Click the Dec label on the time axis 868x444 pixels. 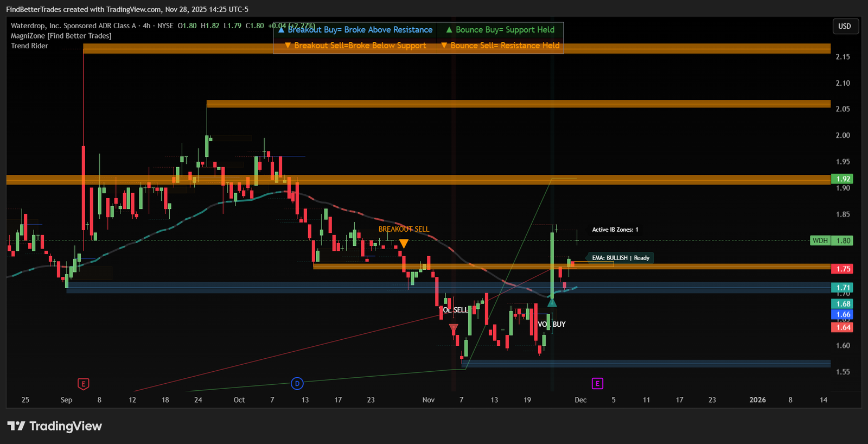click(x=580, y=400)
